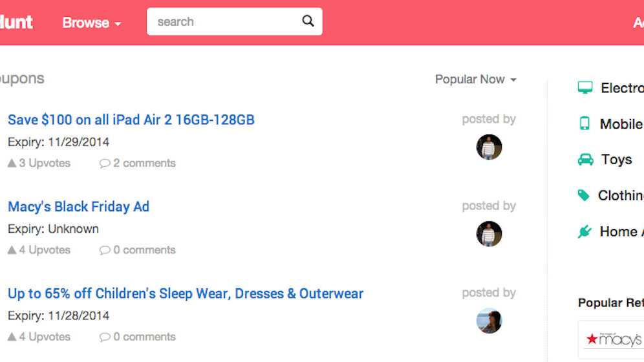This screenshot has width=644, height=362.
Task: Open the Browse dropdown menu
Action: click(92, 23)
